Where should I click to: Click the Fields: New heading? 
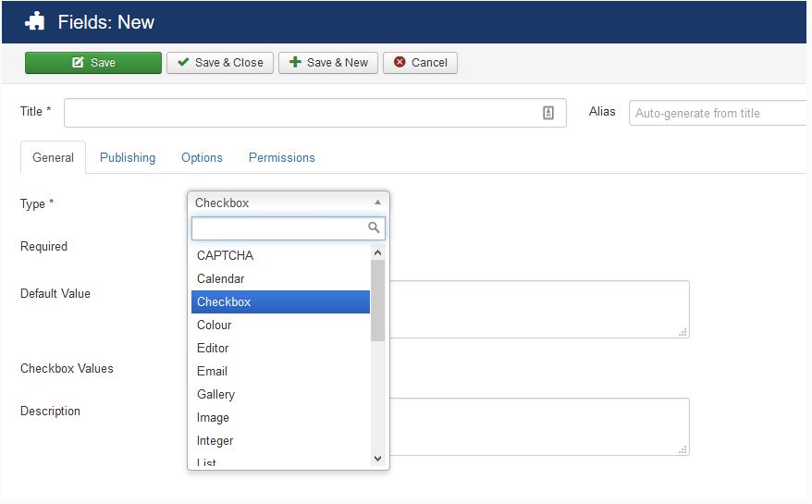(106, 22)
